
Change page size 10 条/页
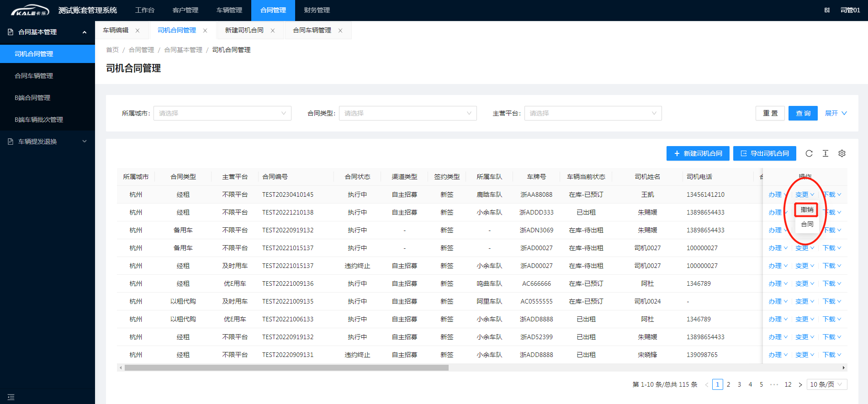[827, 384]
